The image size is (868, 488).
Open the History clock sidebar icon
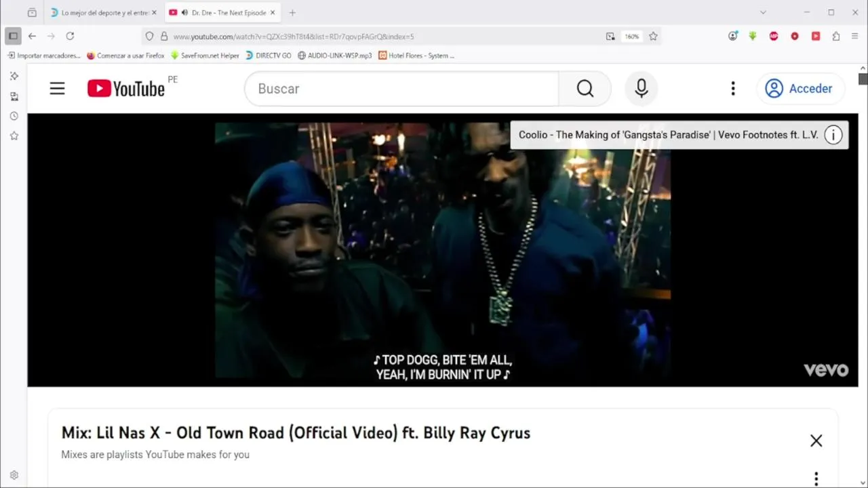point(14,117)
